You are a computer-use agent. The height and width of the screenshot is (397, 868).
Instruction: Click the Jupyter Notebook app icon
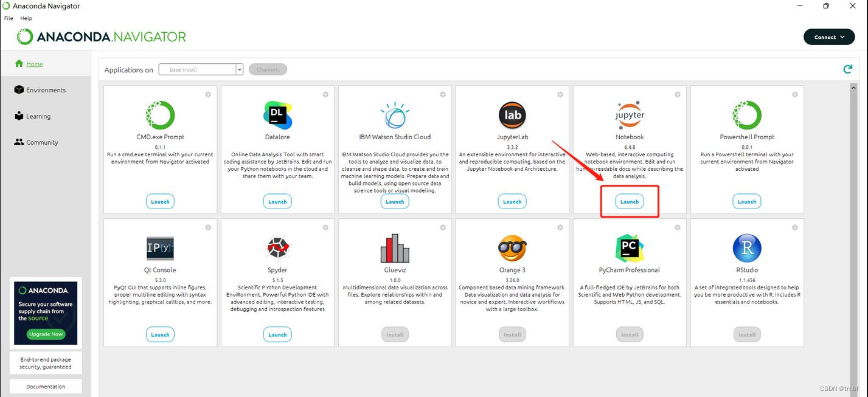(630, 116)
